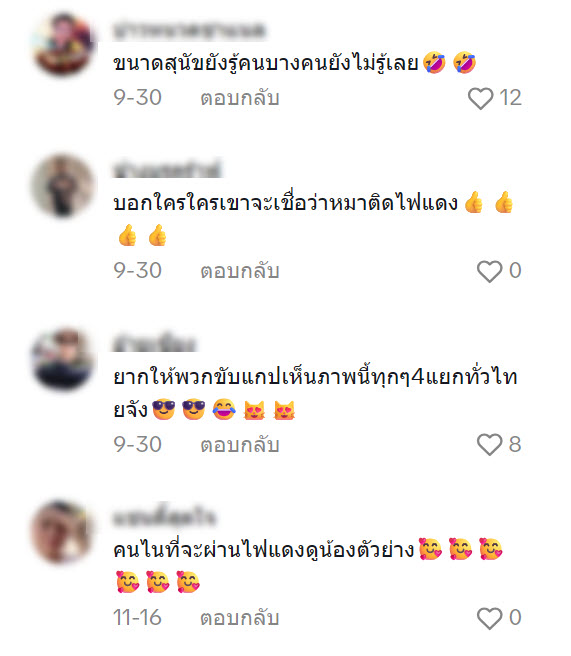Click blurred username above หมาติดไฟแดง comment
Image resolution: width=571 pixels, height=656 pixels.
click(166, 169)
